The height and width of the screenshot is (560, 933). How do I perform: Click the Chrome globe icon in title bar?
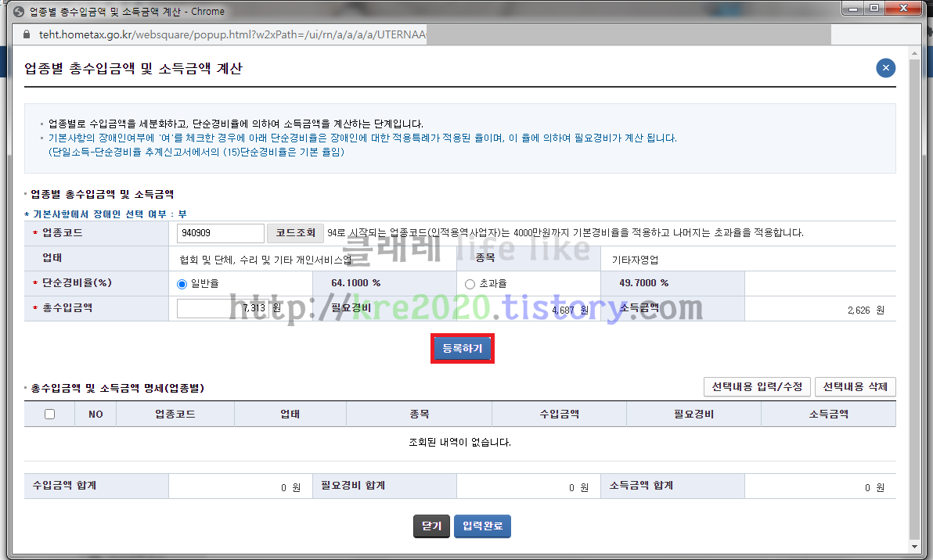tap(19, 11)
